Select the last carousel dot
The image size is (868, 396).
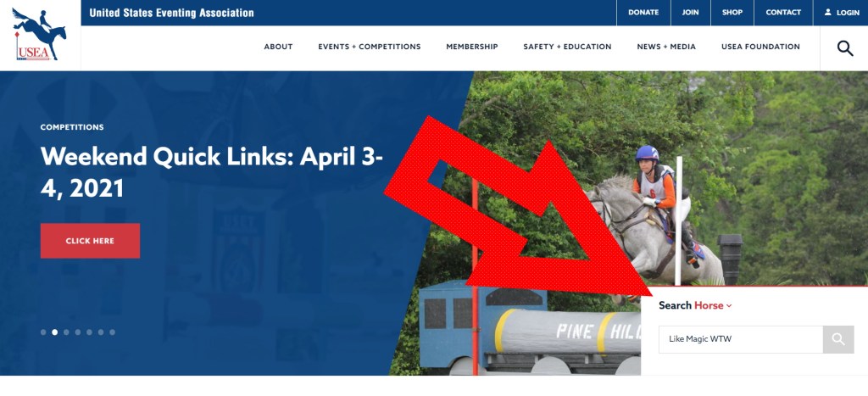pyautogui.click(x=113, y=332)
